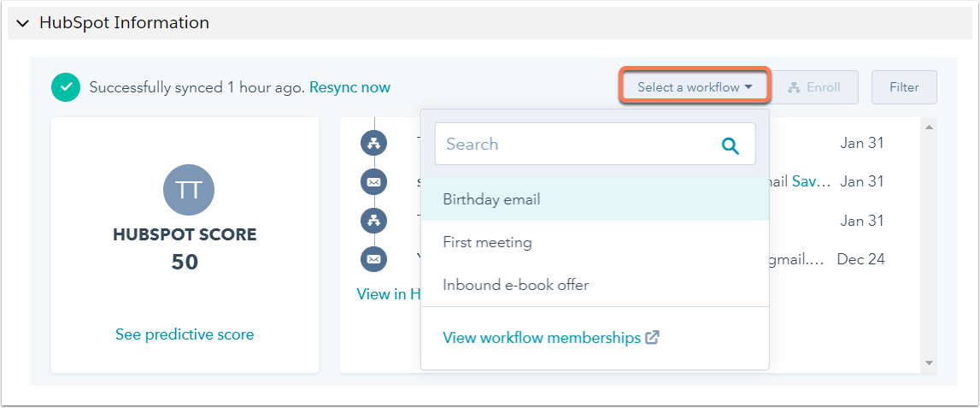Click the Filter button
This screenshot has width=980, height=408.
coord(904,87)
